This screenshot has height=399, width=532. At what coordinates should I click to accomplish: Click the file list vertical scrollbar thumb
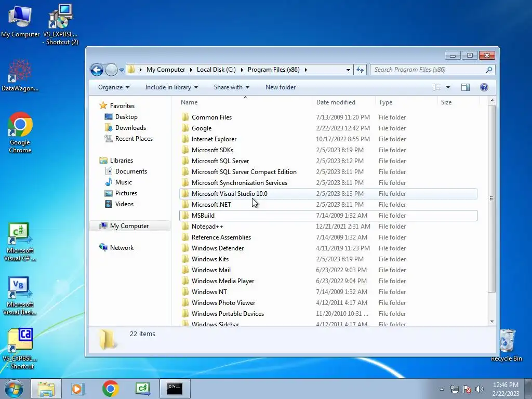click(491, 198)
